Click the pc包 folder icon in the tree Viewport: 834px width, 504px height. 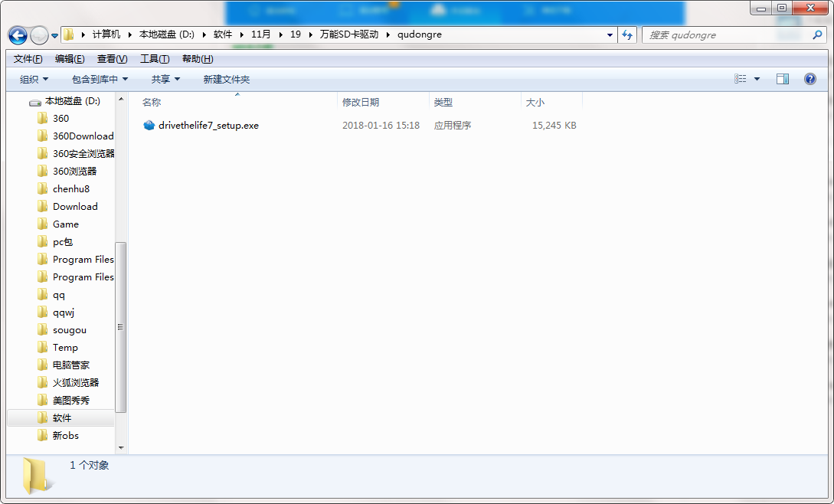(x=43, y=241)
